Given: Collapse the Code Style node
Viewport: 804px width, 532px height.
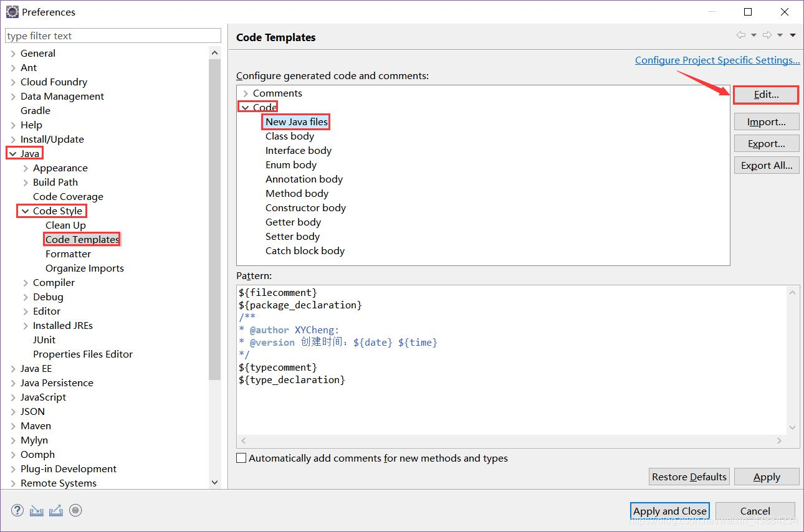Looking at the screenshot, I should pyautogui.click(x=26, y=211).
